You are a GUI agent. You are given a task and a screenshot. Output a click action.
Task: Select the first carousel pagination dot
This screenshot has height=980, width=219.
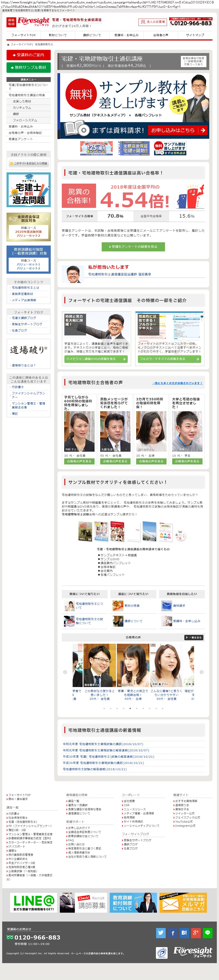pyautogui.click(x=104, y=708)
